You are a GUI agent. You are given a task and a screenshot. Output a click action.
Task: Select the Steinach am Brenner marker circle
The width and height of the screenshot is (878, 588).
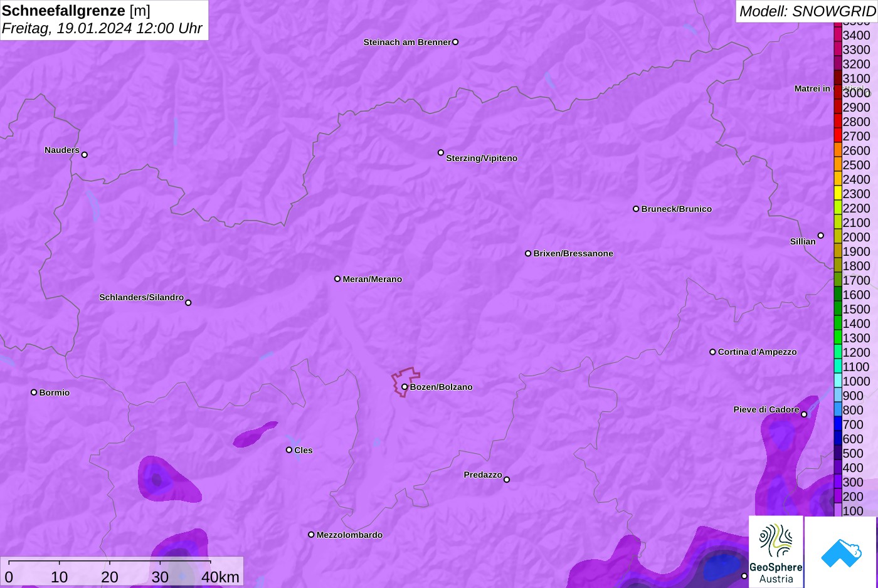455,42
